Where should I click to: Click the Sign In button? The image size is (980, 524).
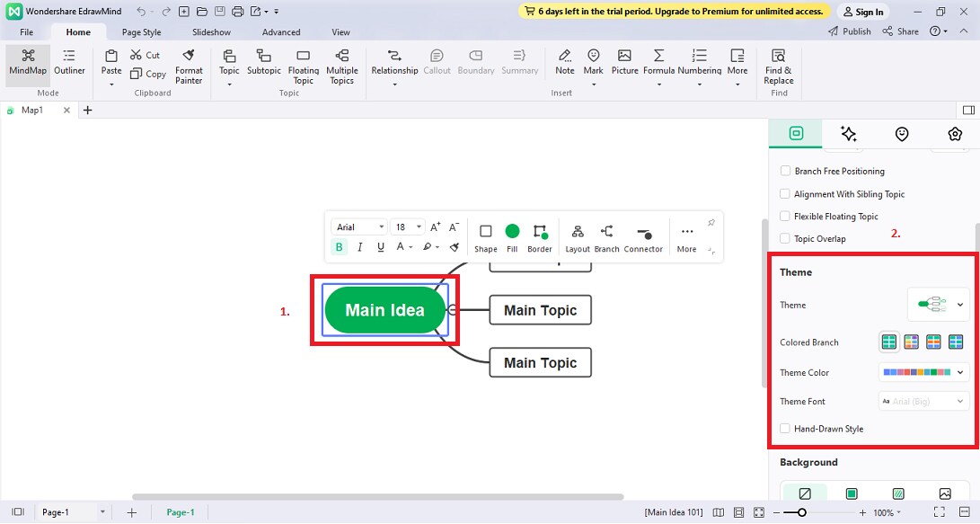[863, 12]
